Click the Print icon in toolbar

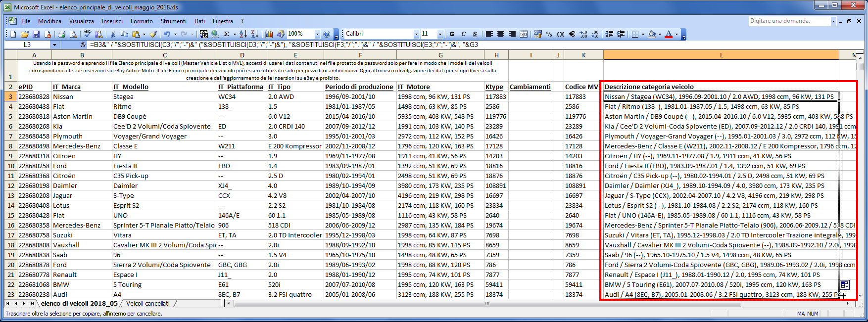(x=61, y=34)
